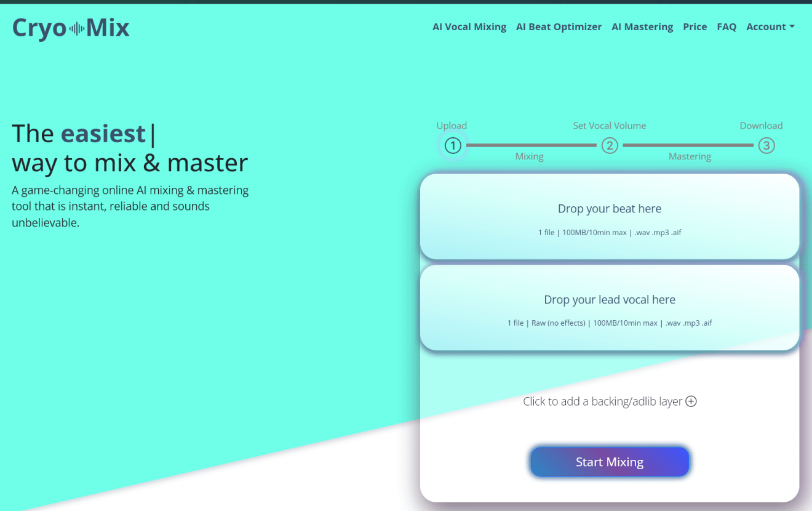The image size is (812, 511).
Task: Visit the FAQ page
Action: [x=726, y=27]
